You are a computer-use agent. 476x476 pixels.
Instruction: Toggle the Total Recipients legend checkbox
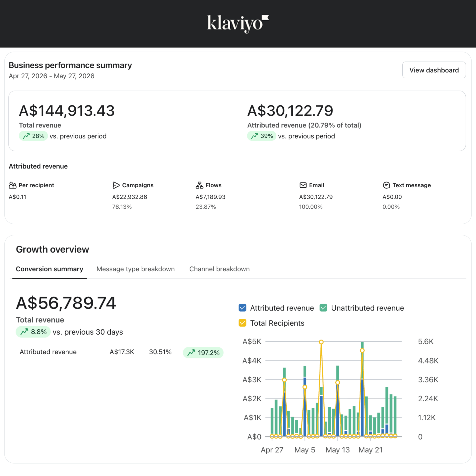tap(242, 323)
